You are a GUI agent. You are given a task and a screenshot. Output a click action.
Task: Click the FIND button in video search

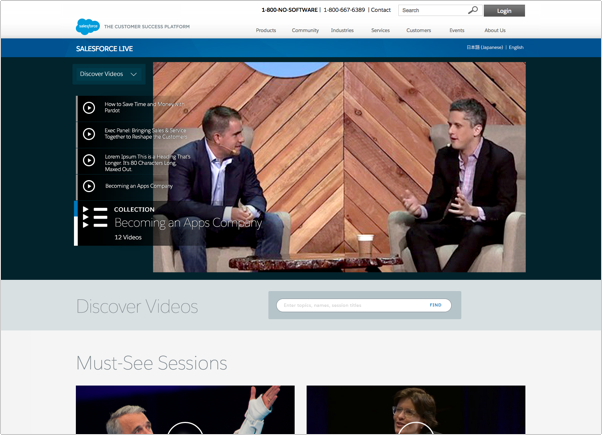[x=435, y=305]
